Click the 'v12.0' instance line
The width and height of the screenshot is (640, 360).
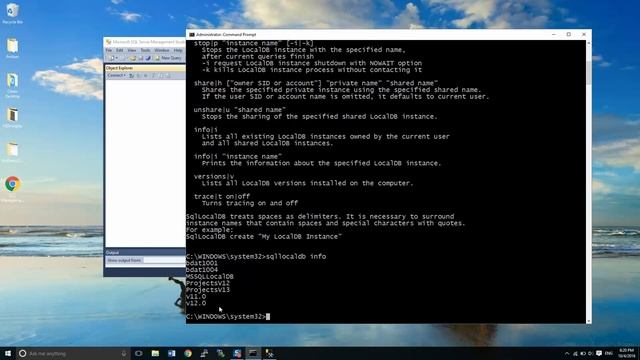196,303
